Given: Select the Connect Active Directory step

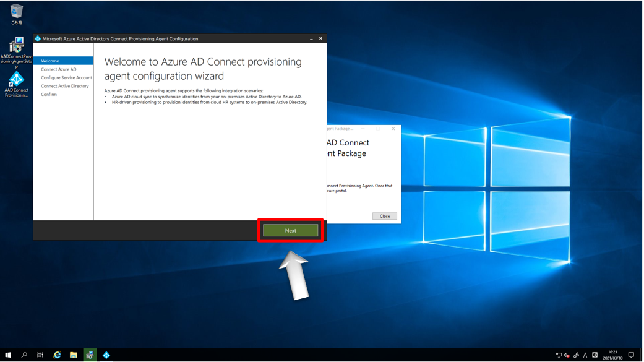Looking at the screenshot, I should click(x=65, y=86).
